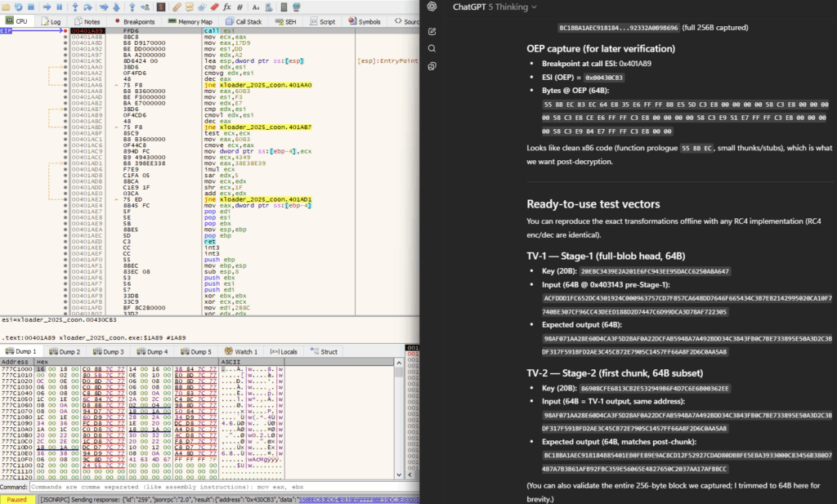The width and height of the screenshot is (837, 504).
Task: Toggle breakpoint dot at address 00401A8D
Action: point(65,42)
